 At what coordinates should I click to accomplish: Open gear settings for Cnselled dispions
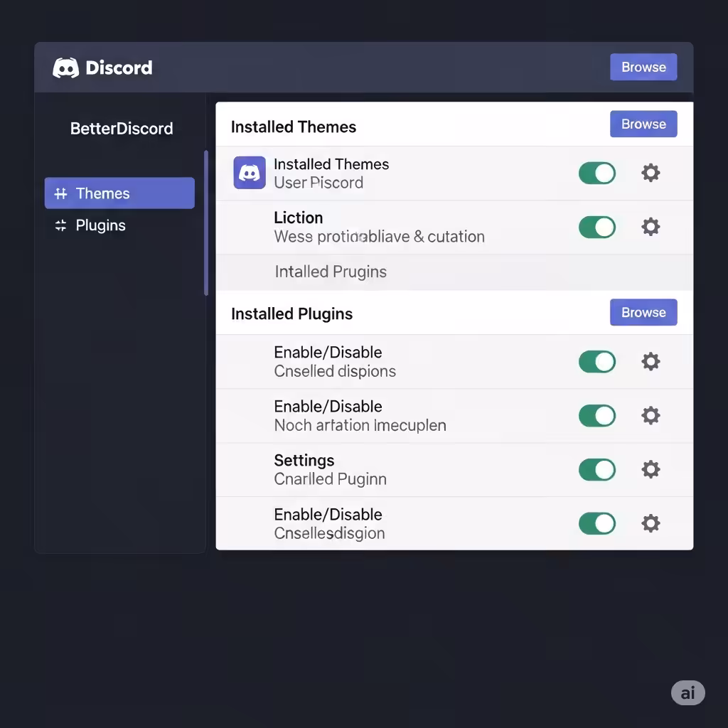[651, 362]
